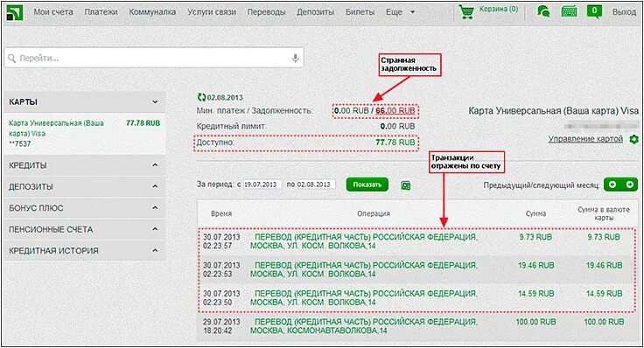Go to next month arrow
This screenshot has width=644, height=348.
pyautogui.click(x=630, y=184)
